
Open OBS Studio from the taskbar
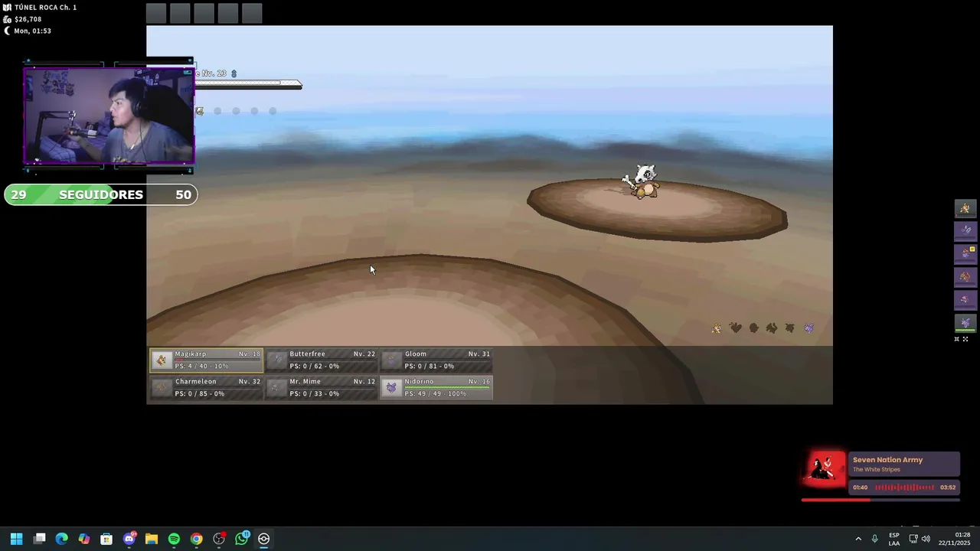[x=219, y=539]
